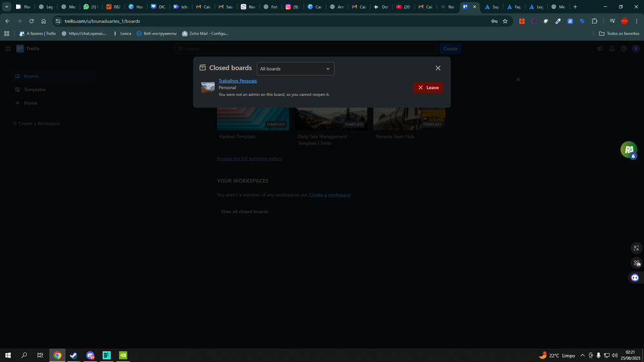
Task: Switch to the WhatsApp tab
Action: [90, 6]
